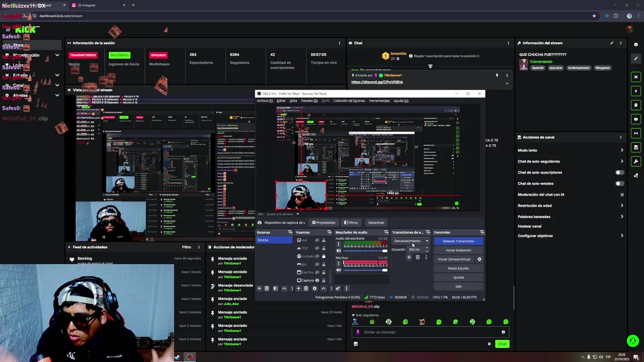Move selected source up in Fuentes toolbar
This screenshot has height=362, width=644.
[x=324, y=289]
